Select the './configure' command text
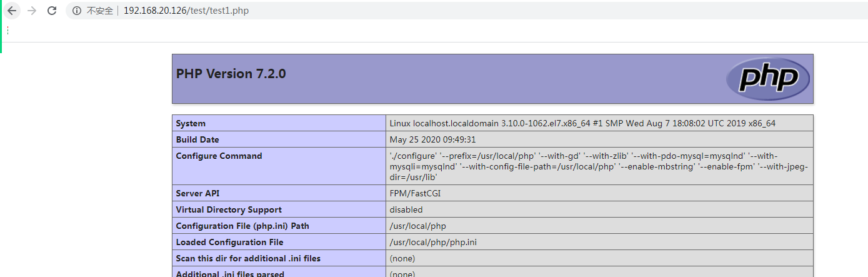Viewport: 868px width, 277px height. pyautogui.click(x=599, y=166)
